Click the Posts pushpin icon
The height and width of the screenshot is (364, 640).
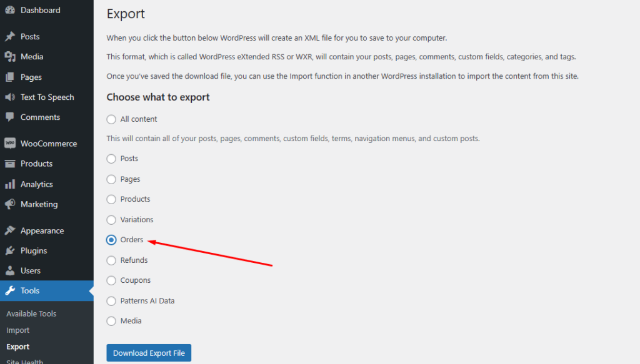point(10,37)
